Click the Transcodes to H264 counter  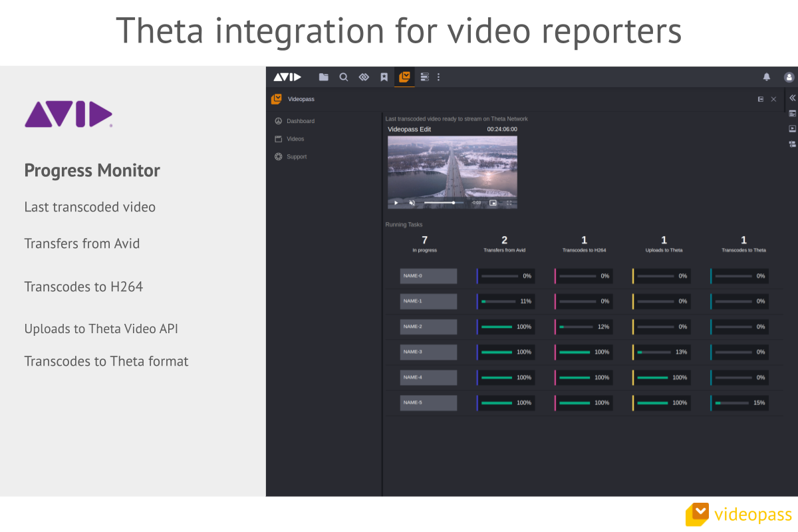click(584, 244)
